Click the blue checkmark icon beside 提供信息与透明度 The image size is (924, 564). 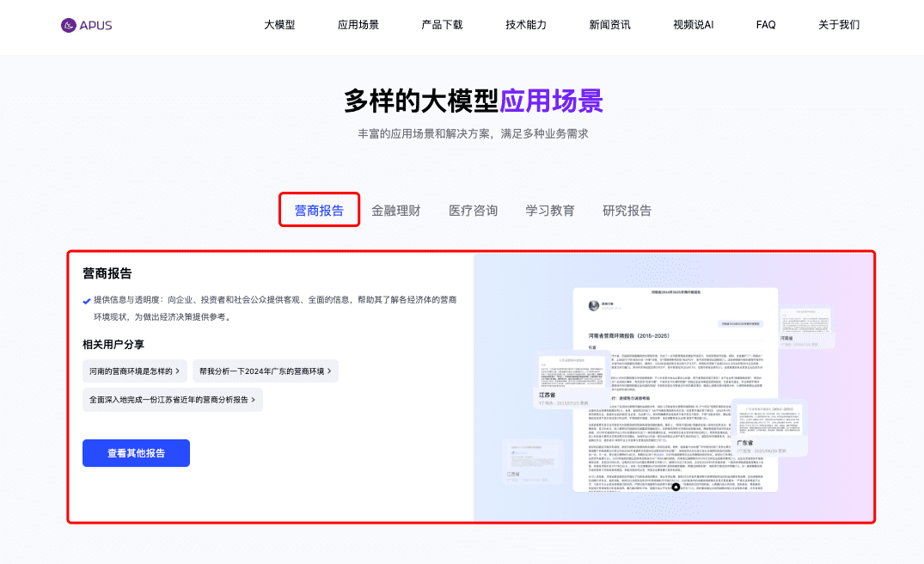coord(85,300)
